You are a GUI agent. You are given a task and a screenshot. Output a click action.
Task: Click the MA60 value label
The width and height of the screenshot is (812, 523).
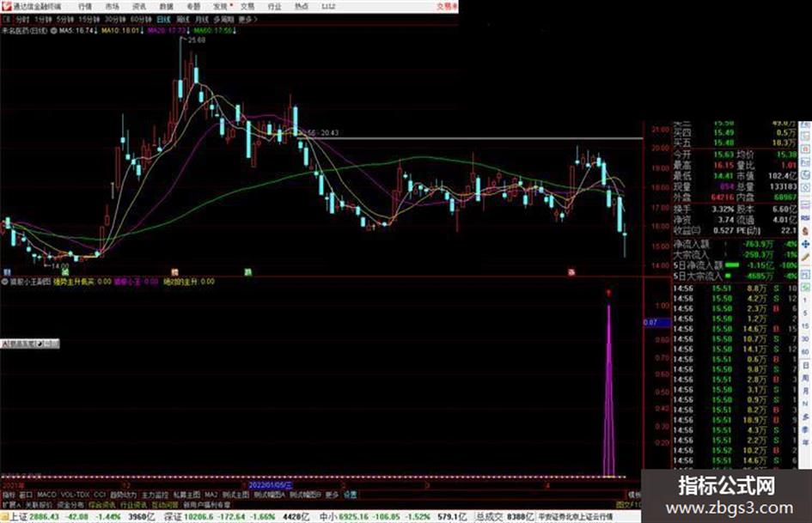(x=213, y=31)
